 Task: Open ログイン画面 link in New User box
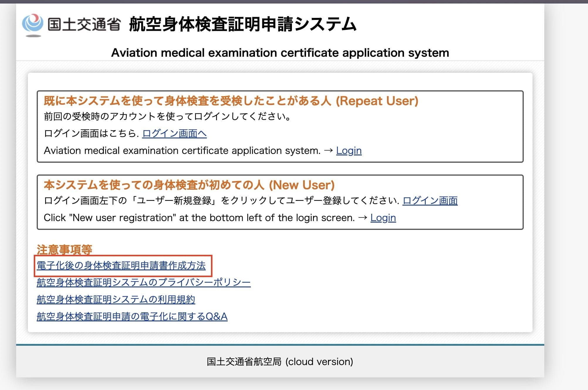tap(430, 201)
